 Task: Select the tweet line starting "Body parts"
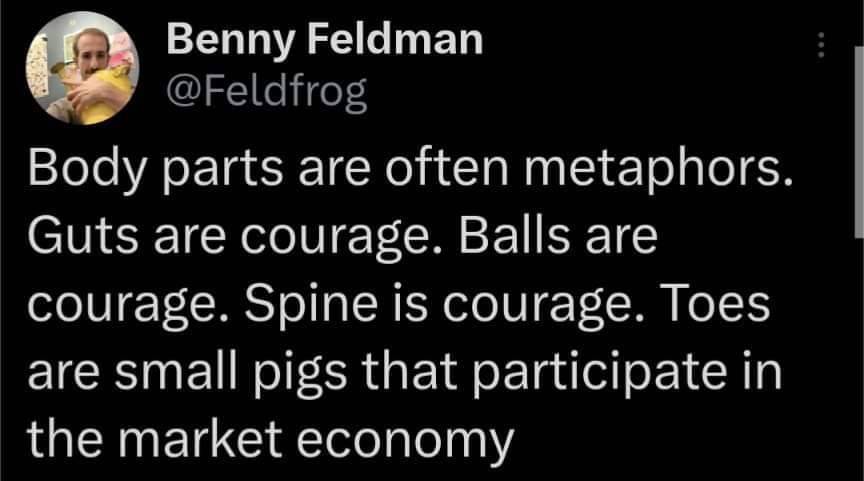(411, 170)
